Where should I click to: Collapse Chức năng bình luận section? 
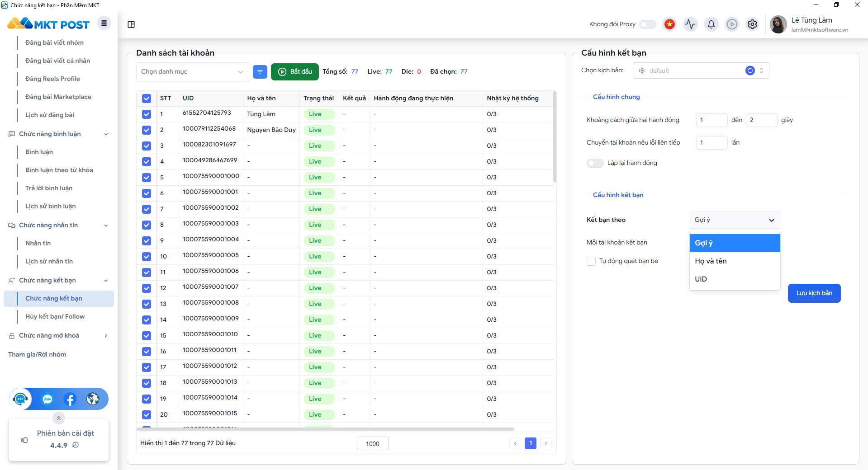click(59, 134)
